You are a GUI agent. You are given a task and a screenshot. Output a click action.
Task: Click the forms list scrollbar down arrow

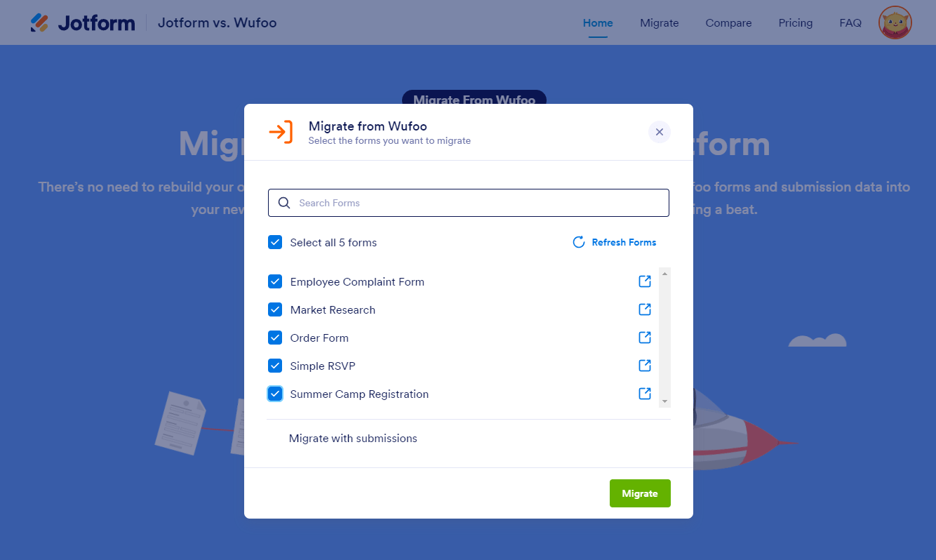point(664,401)
